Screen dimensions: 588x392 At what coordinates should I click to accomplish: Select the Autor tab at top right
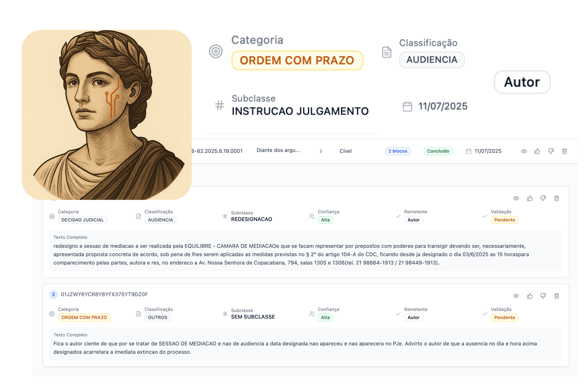(522, 82)
